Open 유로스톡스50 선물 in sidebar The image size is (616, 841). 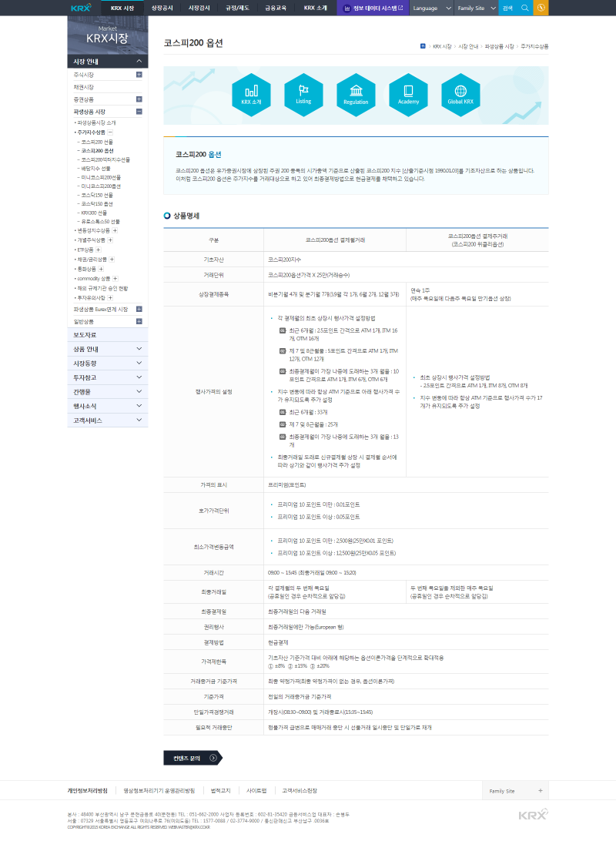100,222
